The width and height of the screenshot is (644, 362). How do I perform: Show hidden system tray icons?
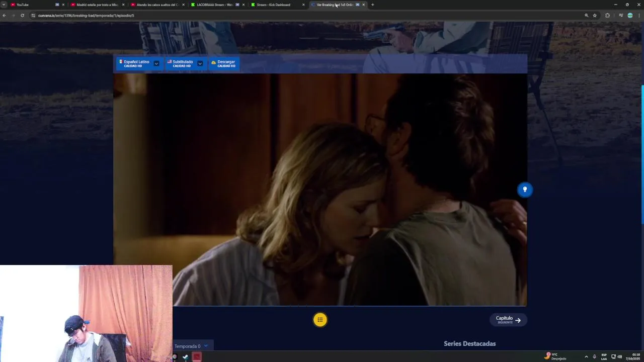tap(586, 356)
